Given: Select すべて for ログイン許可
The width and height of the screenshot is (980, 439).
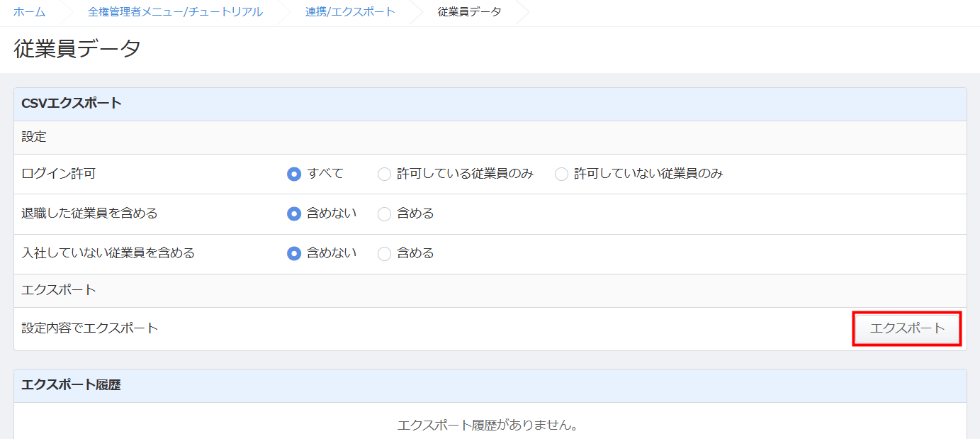Looking at the screenshot, I should [294, 174].
